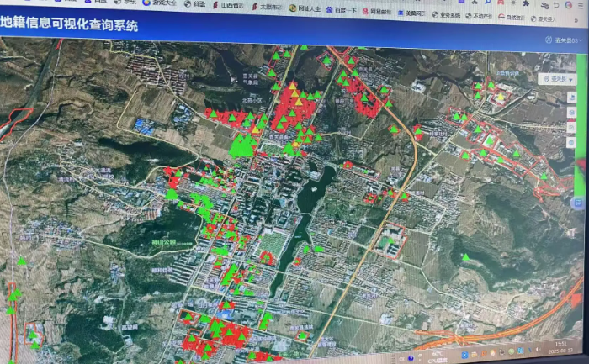
Task: Open the 游戏大全 bookmark
Action: pos(162,4)
